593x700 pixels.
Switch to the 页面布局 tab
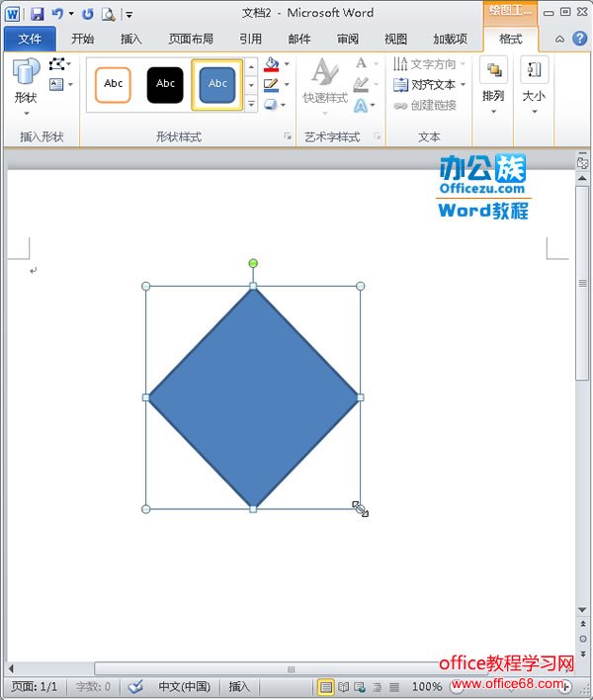(x=191, y=39)
